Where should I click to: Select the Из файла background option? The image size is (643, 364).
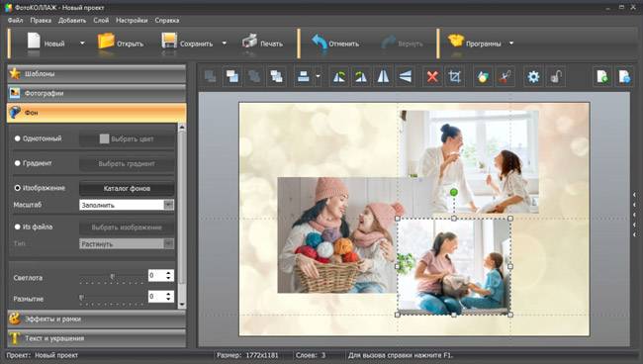(17, 227)
